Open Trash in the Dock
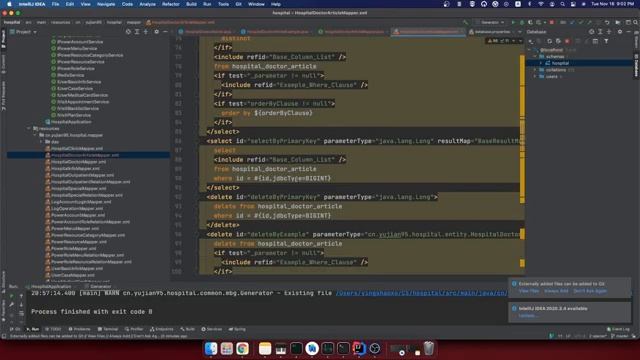Screen dimensions: 640x360 point(429,349)
